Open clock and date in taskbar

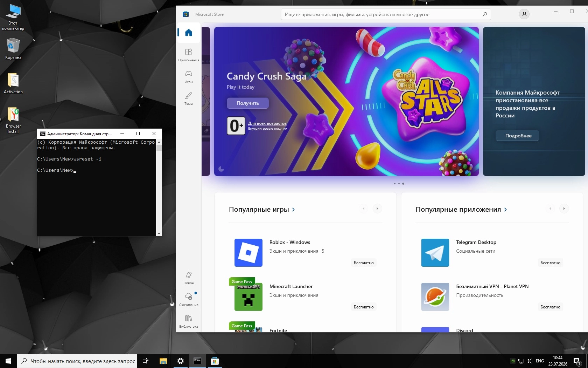558,361
